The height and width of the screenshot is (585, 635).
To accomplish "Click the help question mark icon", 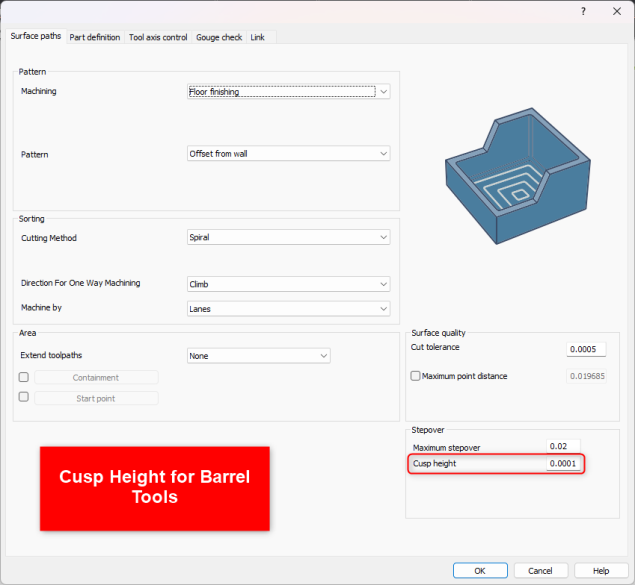I will 583,11.
